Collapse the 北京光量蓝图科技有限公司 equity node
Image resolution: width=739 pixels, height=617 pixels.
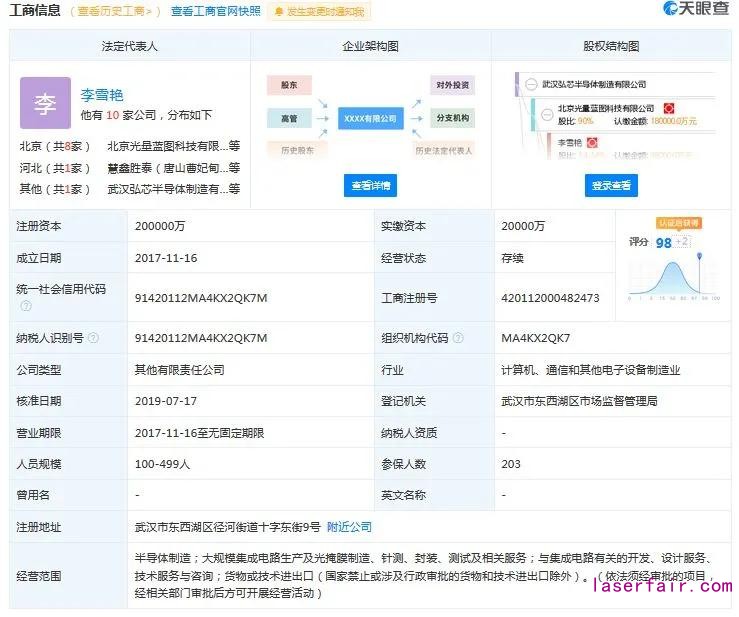549,115
